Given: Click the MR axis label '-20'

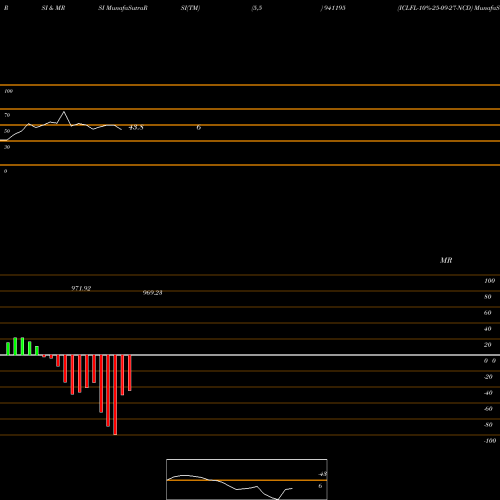Looking at the screenshot, I should [x=488, y=377].
